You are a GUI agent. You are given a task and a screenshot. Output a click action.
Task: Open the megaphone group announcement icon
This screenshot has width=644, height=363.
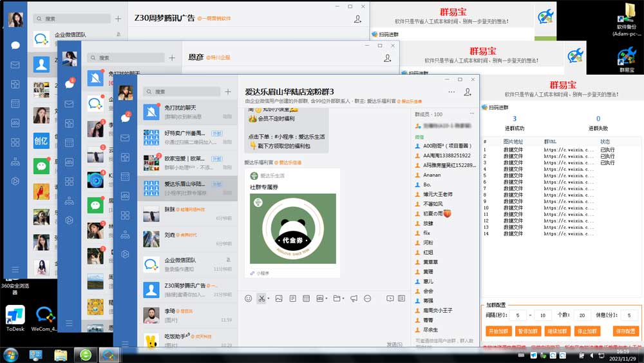point(354,299)
